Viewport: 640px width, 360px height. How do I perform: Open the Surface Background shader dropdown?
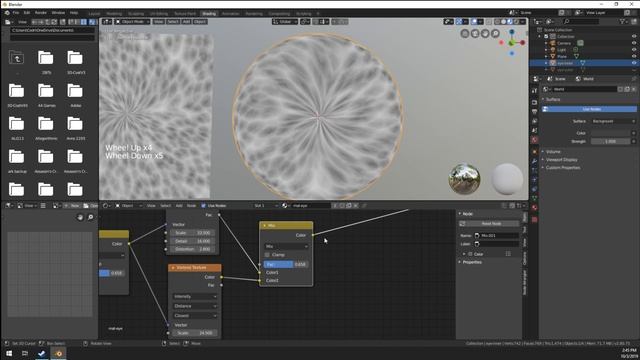613,121
